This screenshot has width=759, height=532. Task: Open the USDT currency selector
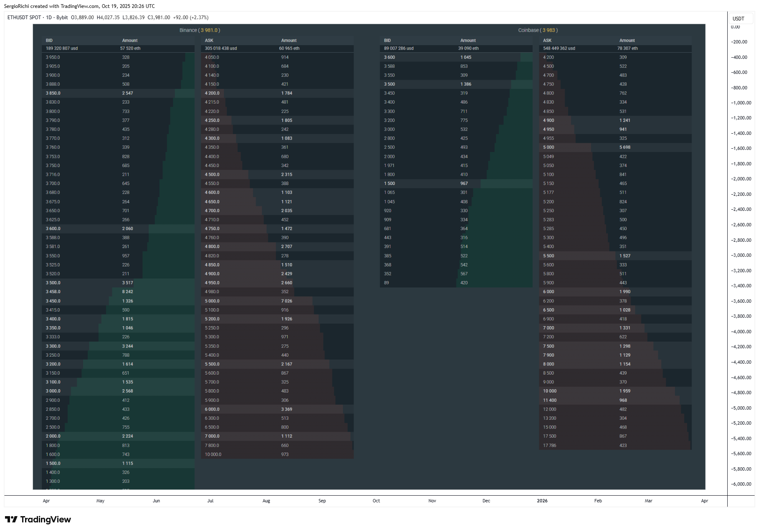(x=739, y=18)
